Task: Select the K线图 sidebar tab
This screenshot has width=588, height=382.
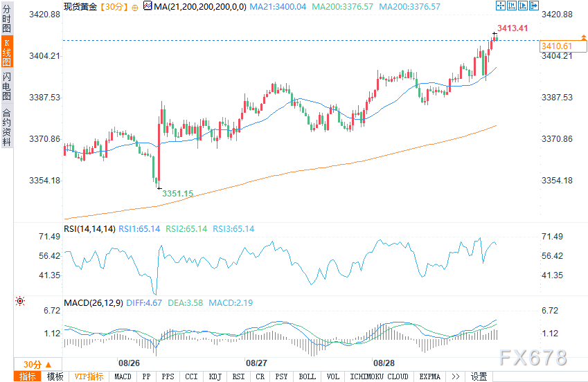Action: pos(7,53)
